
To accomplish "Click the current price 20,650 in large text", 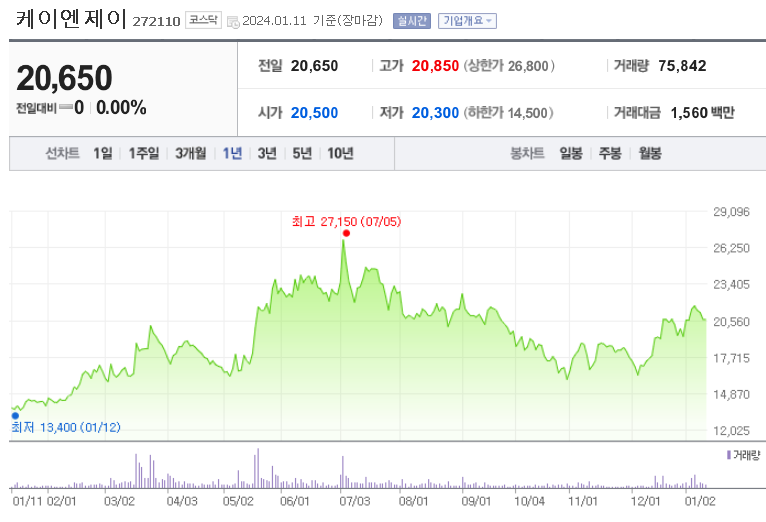I will pyautogui.click(x=64, y=78).
